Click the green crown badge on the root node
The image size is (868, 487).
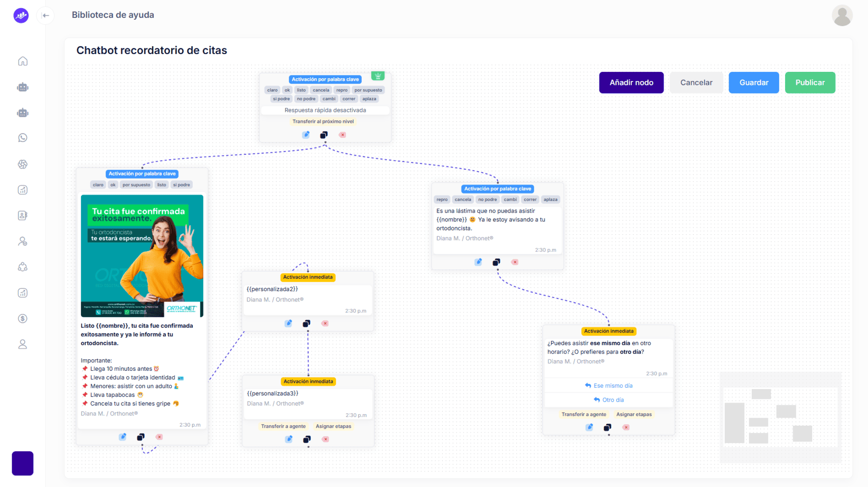tap(378, 76)
